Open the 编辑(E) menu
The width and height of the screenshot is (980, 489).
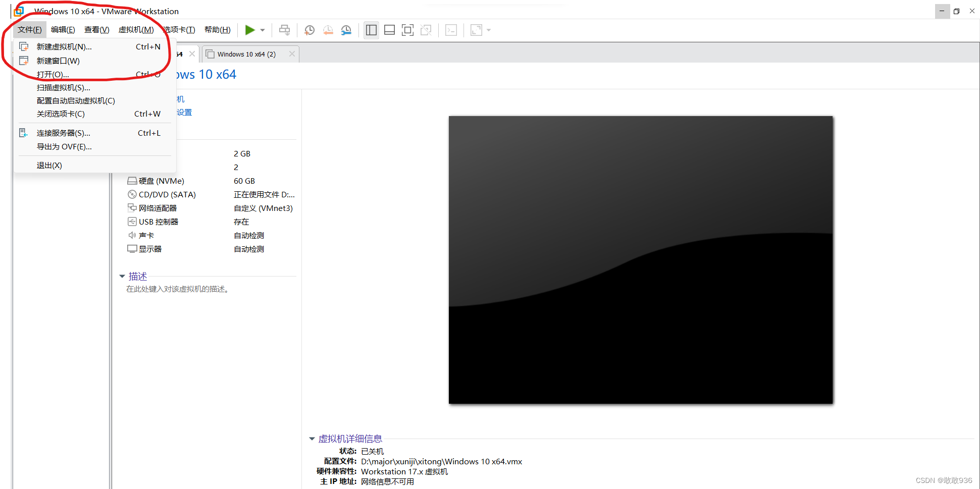(x=63, y=30)
